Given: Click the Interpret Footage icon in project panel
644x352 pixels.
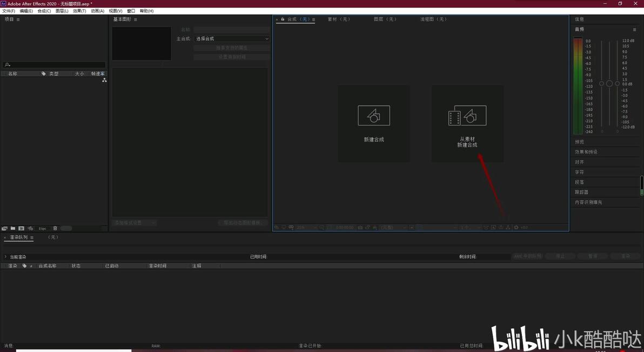Looking at the screenshot, I should click(4, 228).
